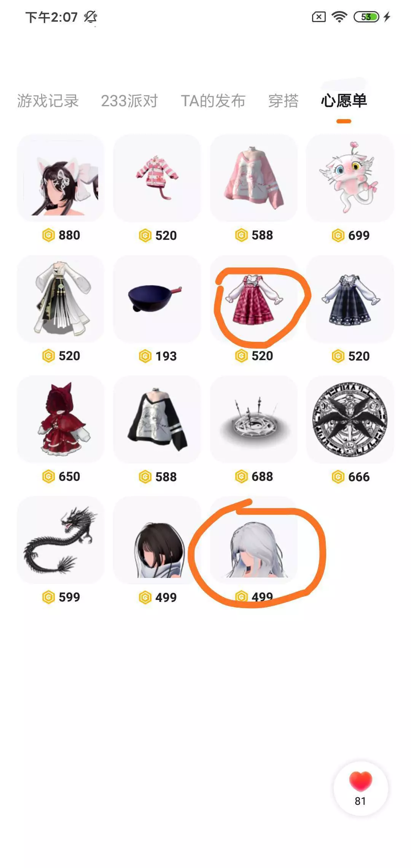The height and width of the screenshot is (868, 411).
Task: Tap the red heart like button
Action: point(360,788)
